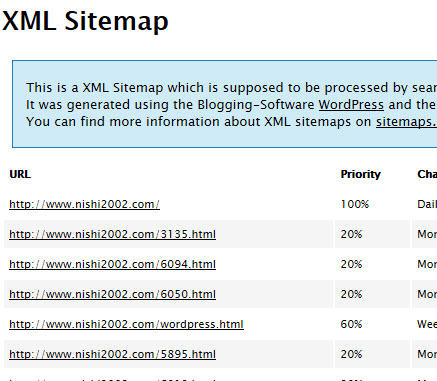
Task: Follow the sitemaps.org link
Action: 406,122
